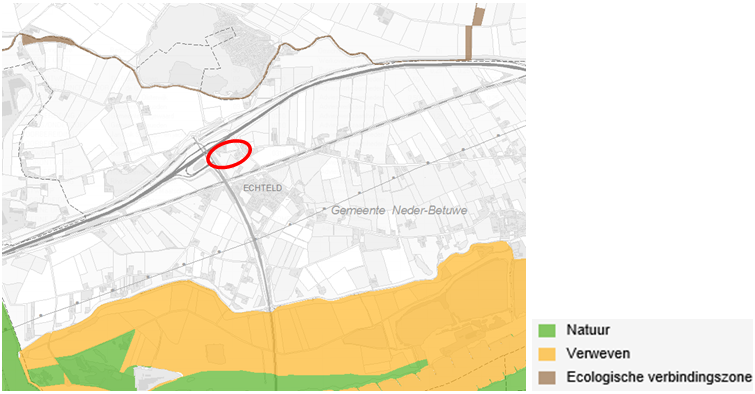Select the Ecologische verbindingszone legend label
The image size is (755, 394).
tap(659, 377)
